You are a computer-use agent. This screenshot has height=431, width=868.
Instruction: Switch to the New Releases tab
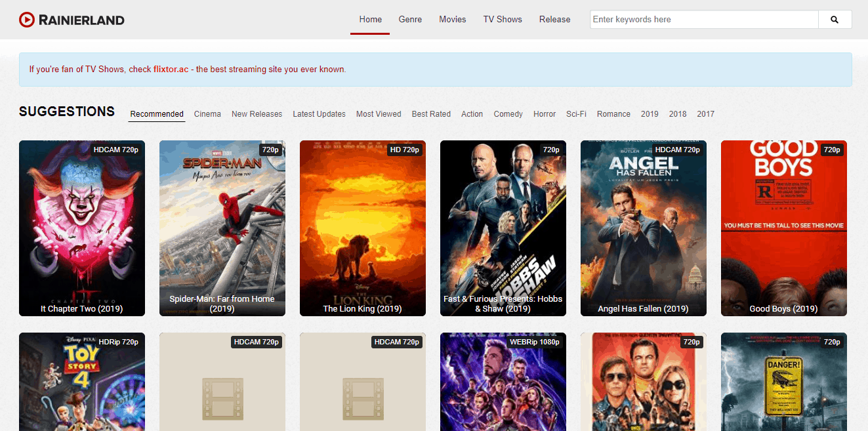257,114
